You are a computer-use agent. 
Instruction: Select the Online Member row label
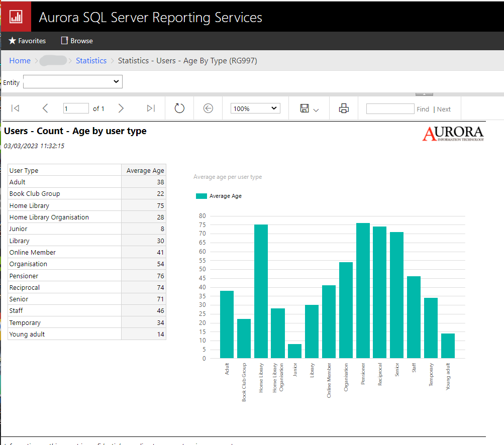coord(33,252)
